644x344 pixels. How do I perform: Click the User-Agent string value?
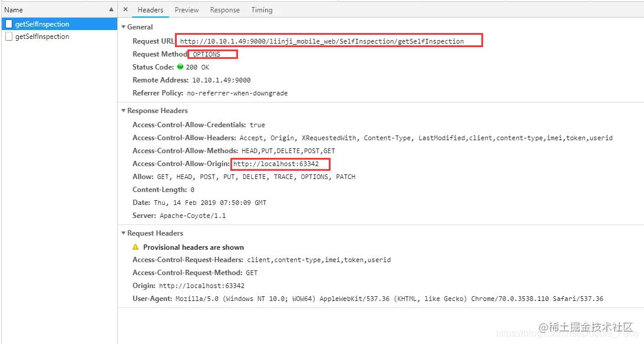click(389, 299)
